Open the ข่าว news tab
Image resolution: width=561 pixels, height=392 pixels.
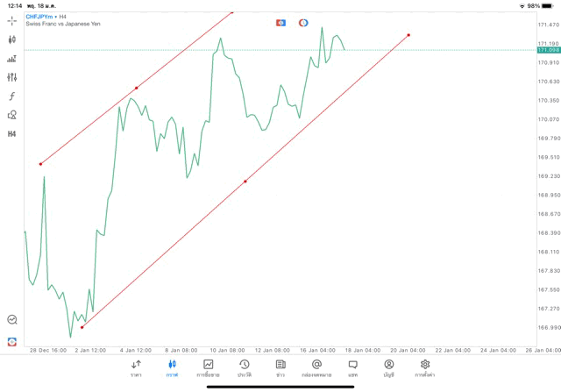click(x=280, y=368)
